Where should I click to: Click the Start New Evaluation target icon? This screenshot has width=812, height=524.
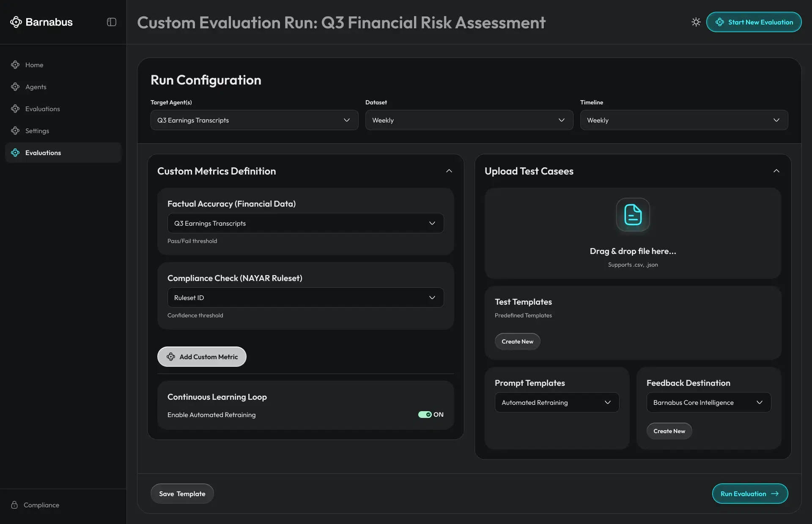720,22
